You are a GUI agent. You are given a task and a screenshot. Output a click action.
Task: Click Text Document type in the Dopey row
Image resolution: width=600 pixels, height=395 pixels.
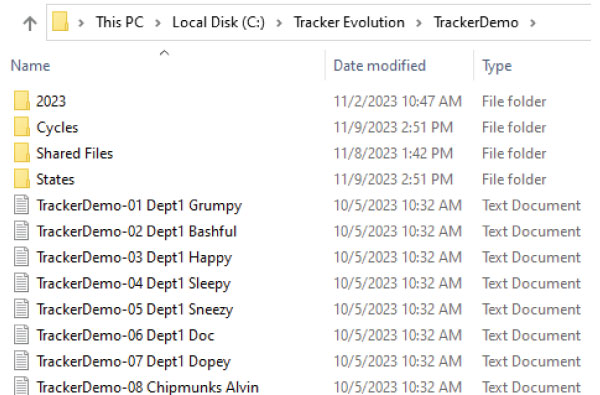pyautogui.click(x=531, y=362)
